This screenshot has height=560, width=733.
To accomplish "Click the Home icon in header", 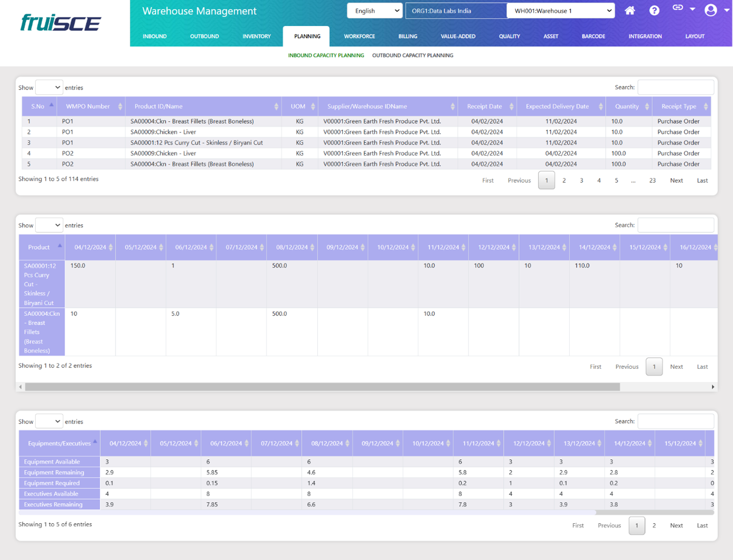I will pyautogui.click(x=630, y=11).
